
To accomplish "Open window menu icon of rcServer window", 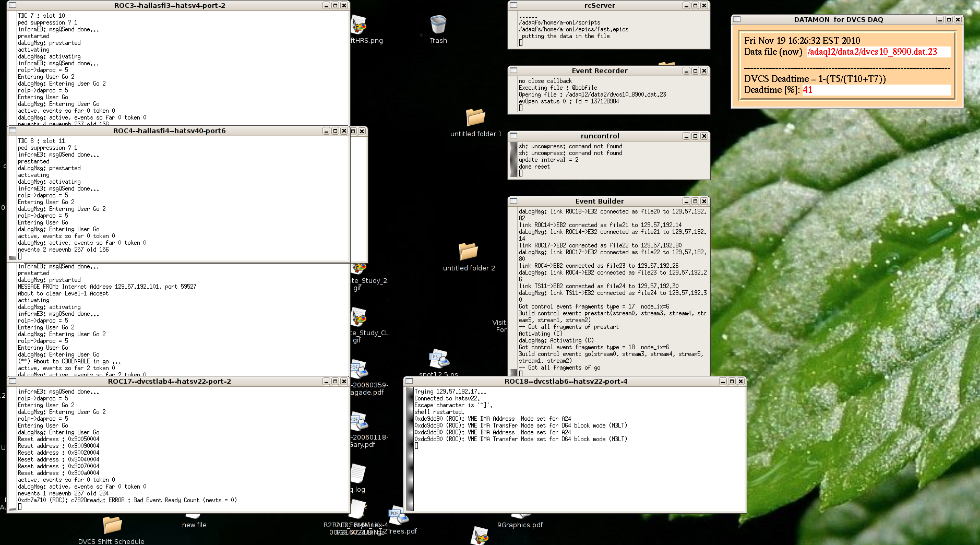I will coord(513,5).
